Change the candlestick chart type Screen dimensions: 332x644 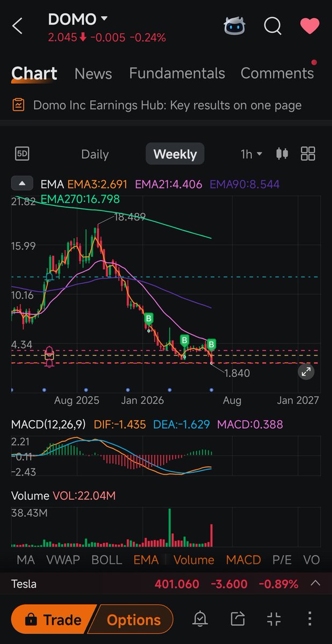pos(282,154)
